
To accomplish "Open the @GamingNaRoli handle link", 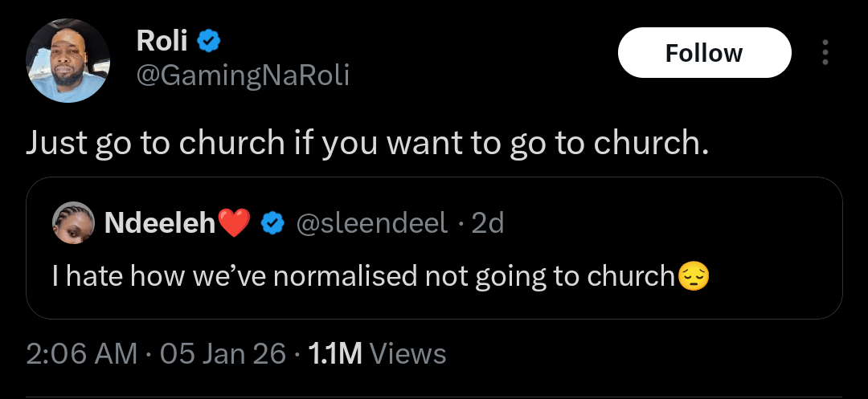I will [244, 75].
